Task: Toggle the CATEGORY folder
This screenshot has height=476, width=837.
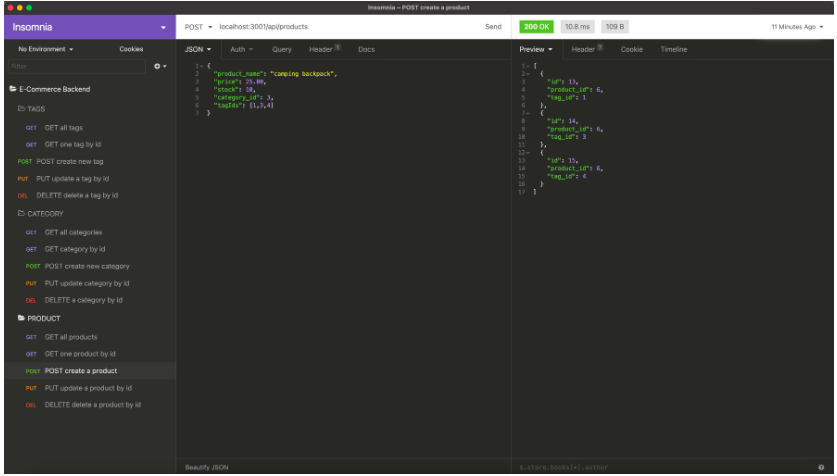Action: point(41,213)
